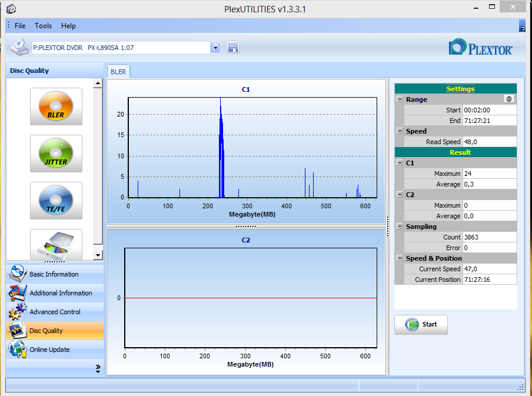Screen dimensions: 532x396
Task: Open the Tools menu
Action: (x=43, y=26)
